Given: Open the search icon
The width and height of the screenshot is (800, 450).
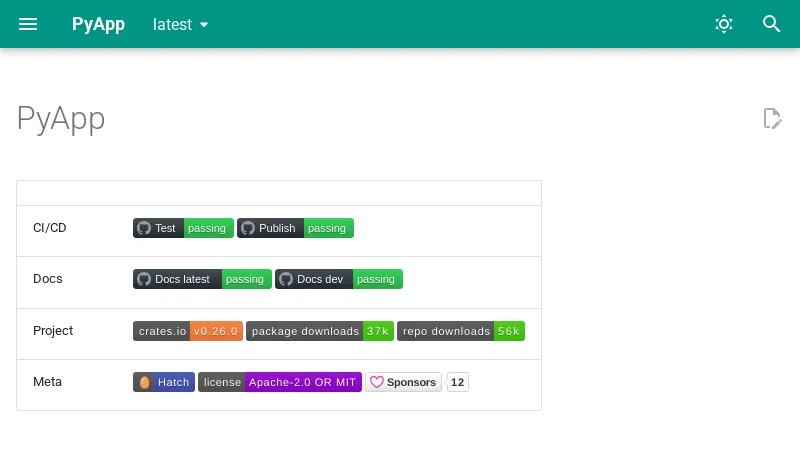Looking at the screenshot, I should pyautogui.click(x=772, y=24).
